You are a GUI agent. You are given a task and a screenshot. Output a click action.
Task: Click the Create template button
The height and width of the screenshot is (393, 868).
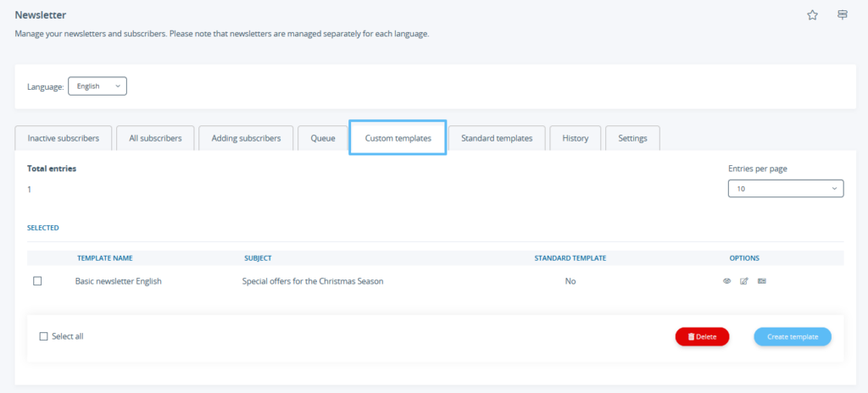pos(793,336)
